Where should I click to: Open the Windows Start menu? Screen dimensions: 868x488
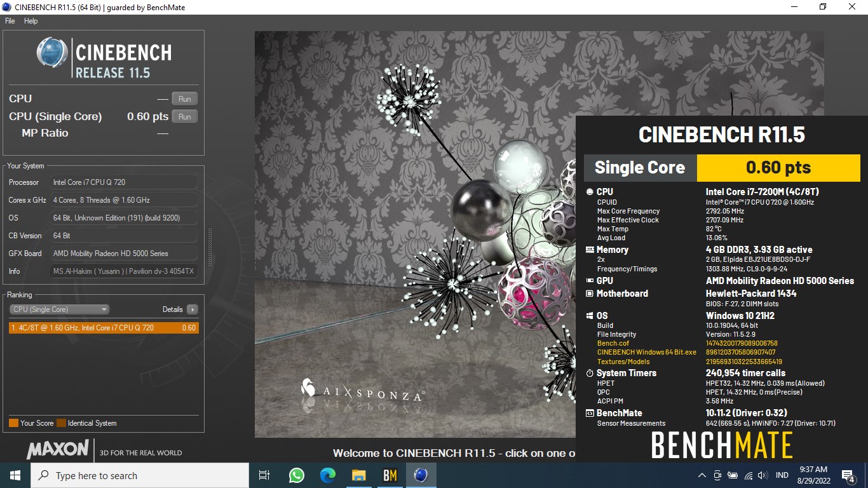coord(15,475)
